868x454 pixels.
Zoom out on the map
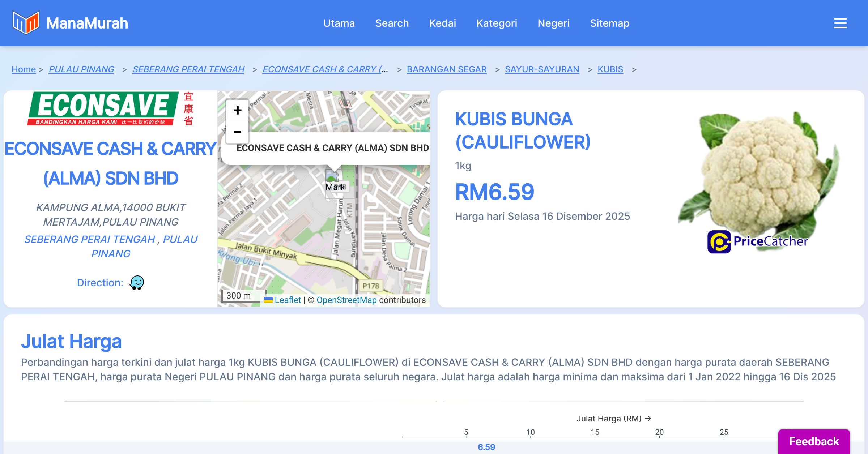pos(237,132)
